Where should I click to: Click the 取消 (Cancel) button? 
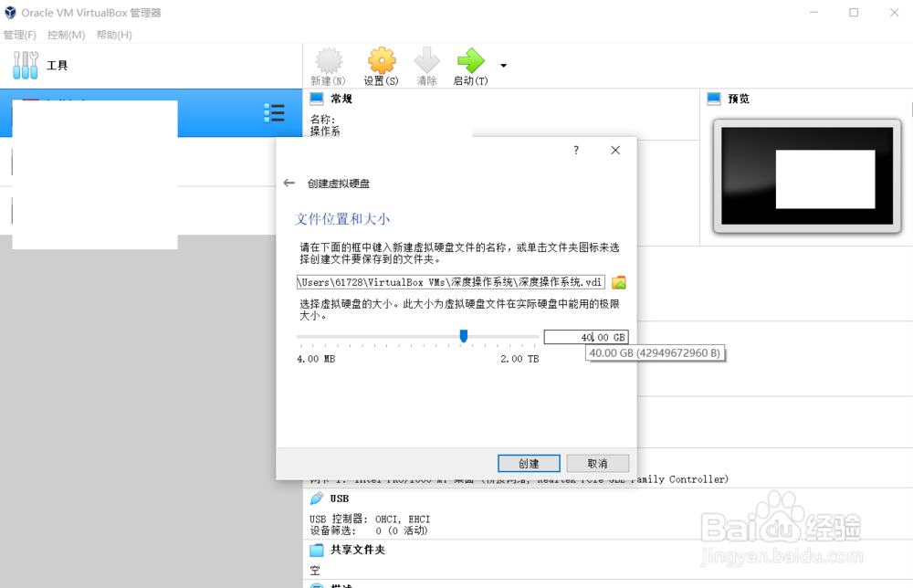point(597,464)
